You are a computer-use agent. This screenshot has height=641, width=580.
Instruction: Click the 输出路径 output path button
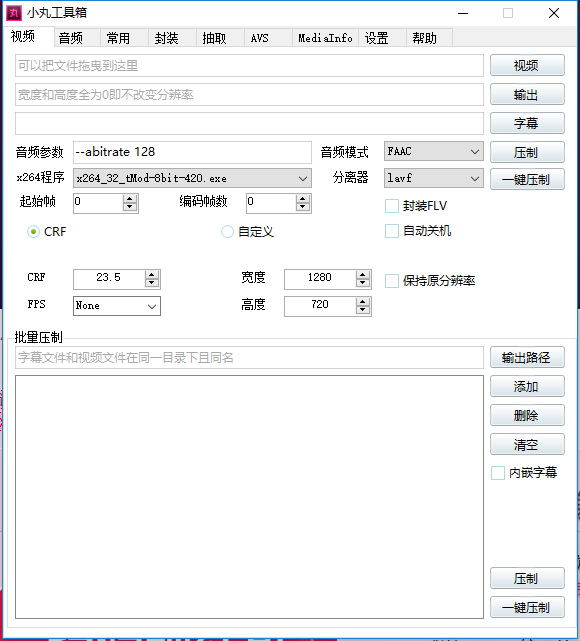point(527,357)
